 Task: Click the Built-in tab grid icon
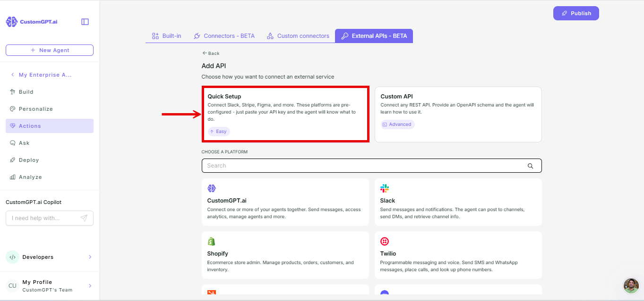155,36
